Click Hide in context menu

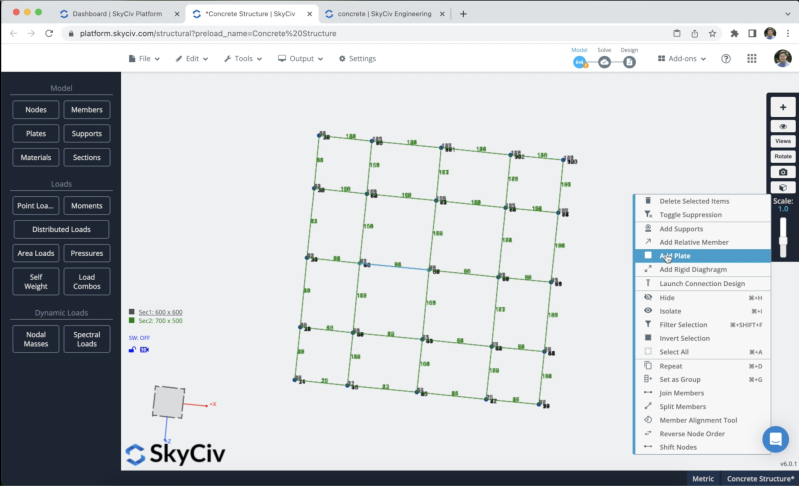click(703, 298)
